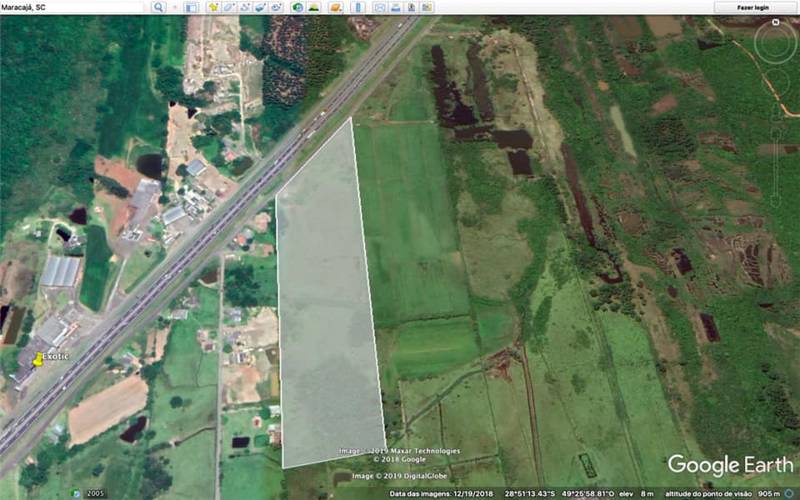Select the Add Path tool

click(x=245, y=7)
